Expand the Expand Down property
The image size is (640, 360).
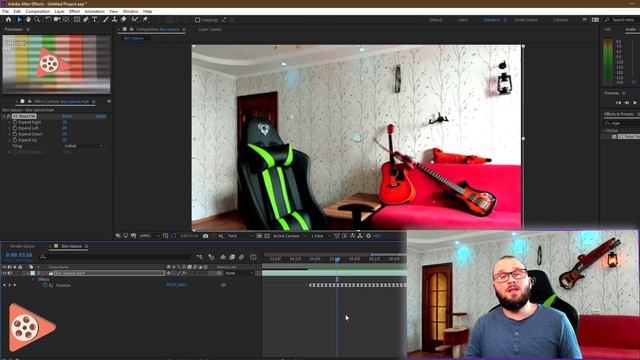tap(9, 134)
